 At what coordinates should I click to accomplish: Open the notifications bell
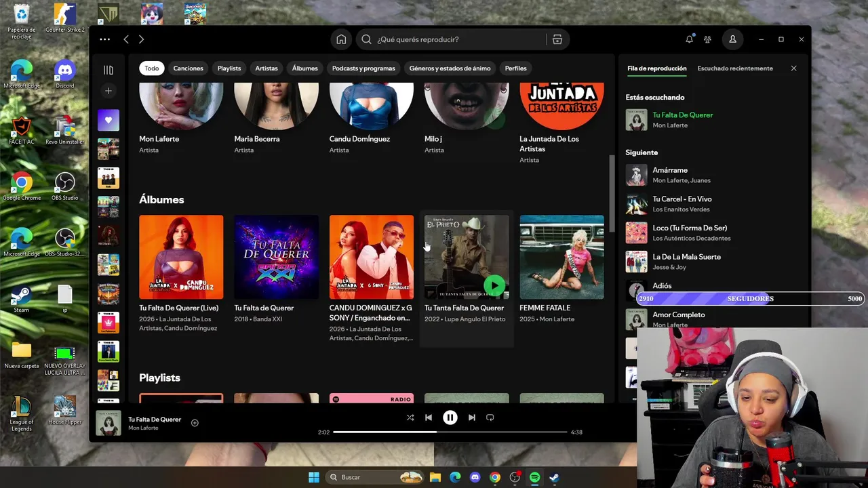pyautogui.click(x=689, y=39)
